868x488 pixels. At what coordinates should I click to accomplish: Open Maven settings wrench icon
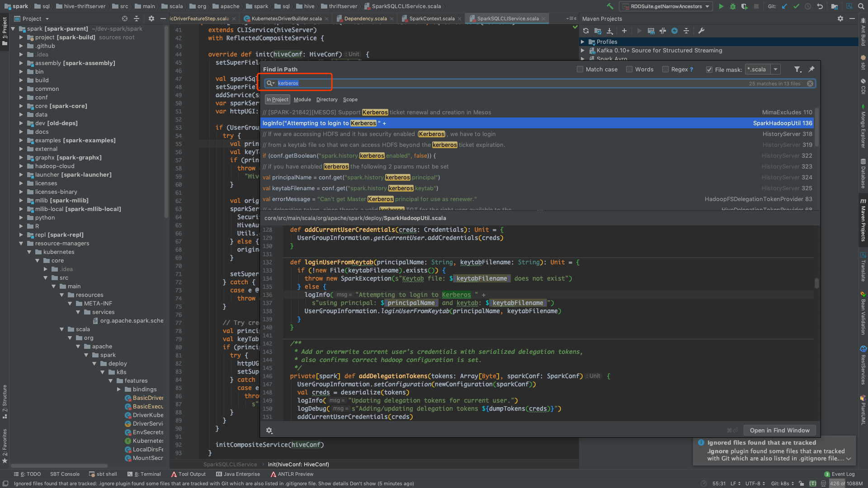(701, 31)
